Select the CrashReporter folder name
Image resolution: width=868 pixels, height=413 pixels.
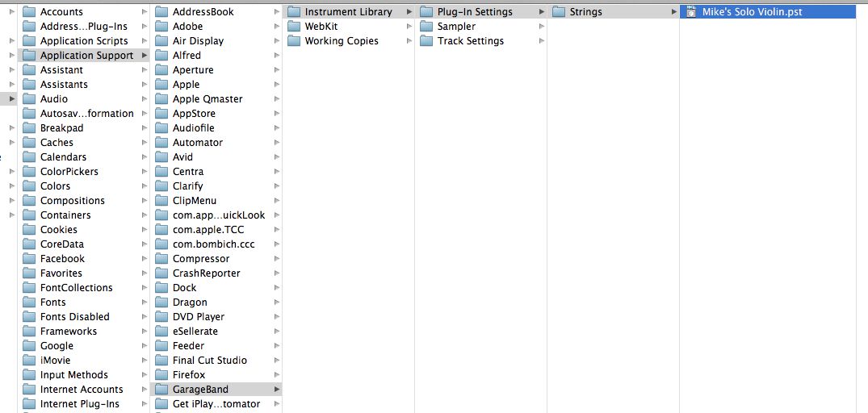207,273
